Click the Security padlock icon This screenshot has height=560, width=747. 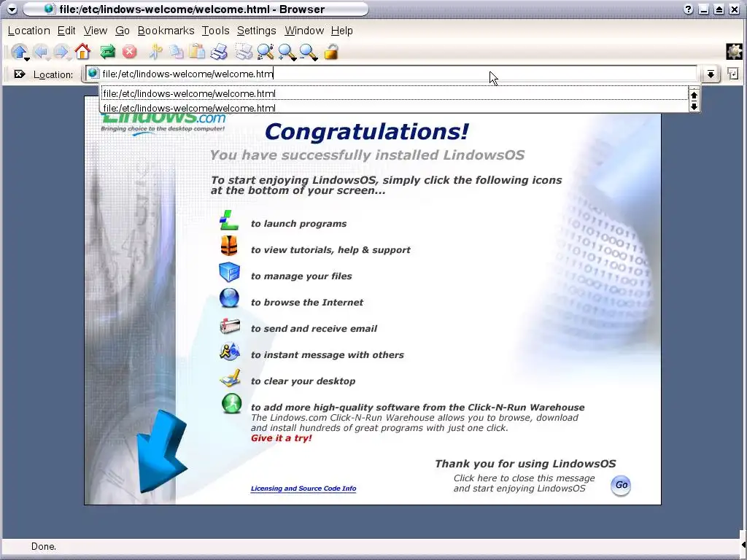coord(331,52)
